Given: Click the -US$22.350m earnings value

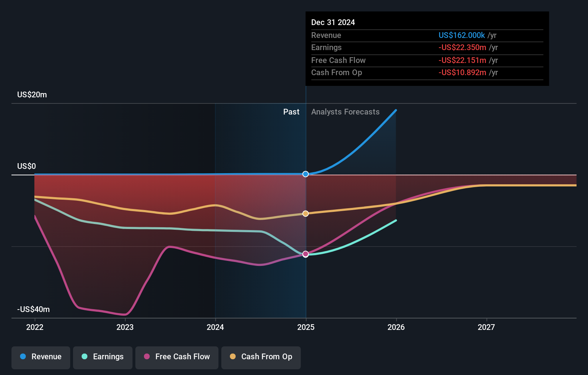Looking at the screenshot, I should 462,47.
